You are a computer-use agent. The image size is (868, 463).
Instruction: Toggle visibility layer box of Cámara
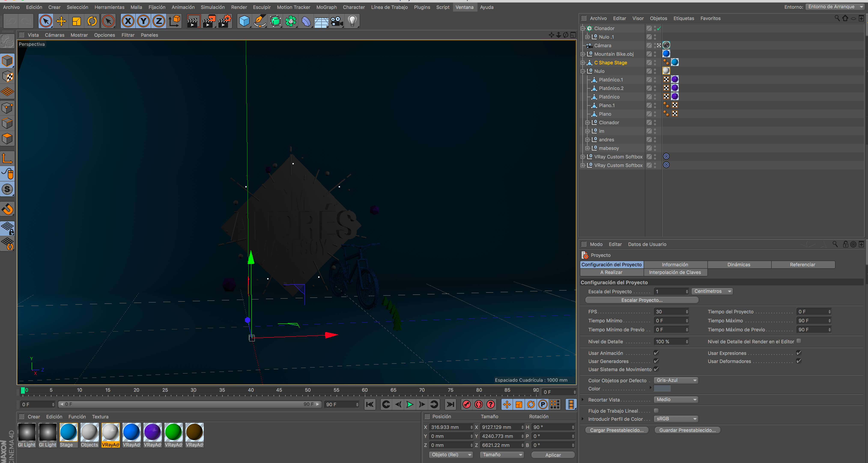pos(649,45)
